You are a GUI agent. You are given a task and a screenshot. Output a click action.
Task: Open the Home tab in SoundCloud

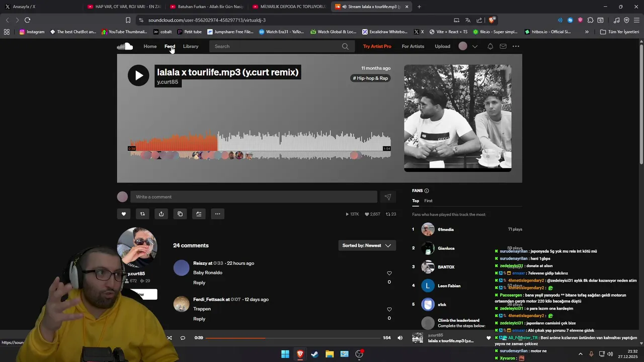click(150, 46)
